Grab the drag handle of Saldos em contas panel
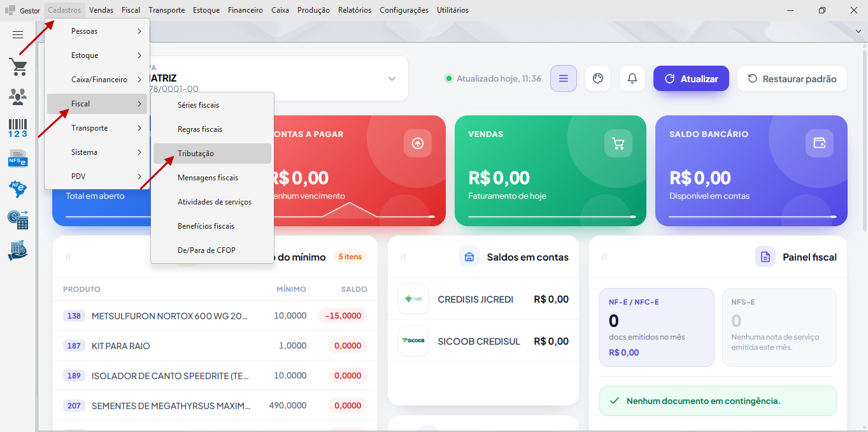Screen dimensions: 868x432 tap(402, 257)
